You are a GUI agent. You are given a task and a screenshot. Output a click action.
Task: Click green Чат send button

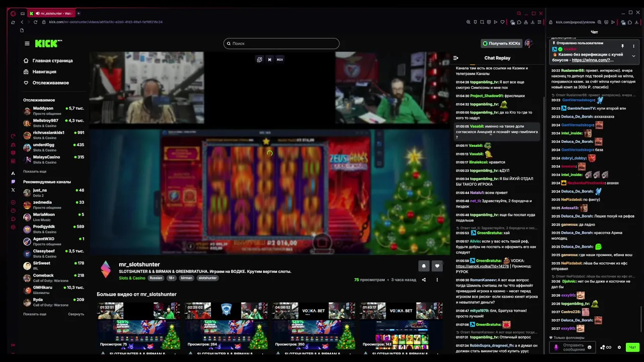[632, 347]
